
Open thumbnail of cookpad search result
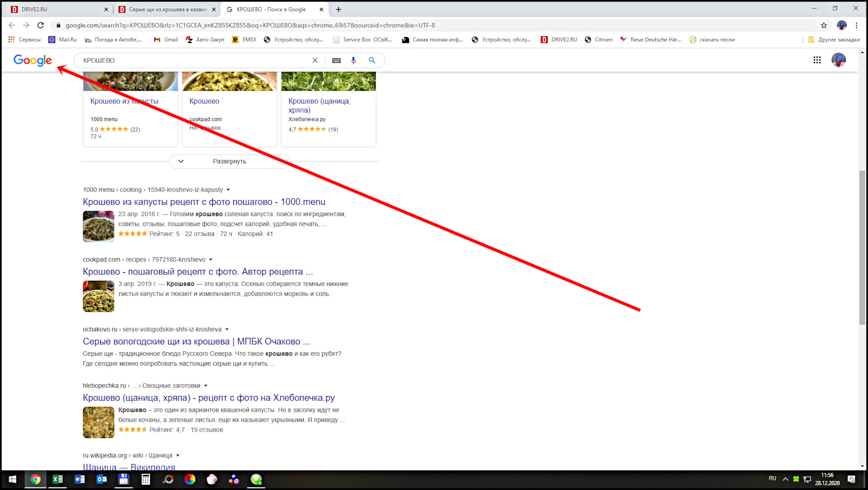coord(99,297)
